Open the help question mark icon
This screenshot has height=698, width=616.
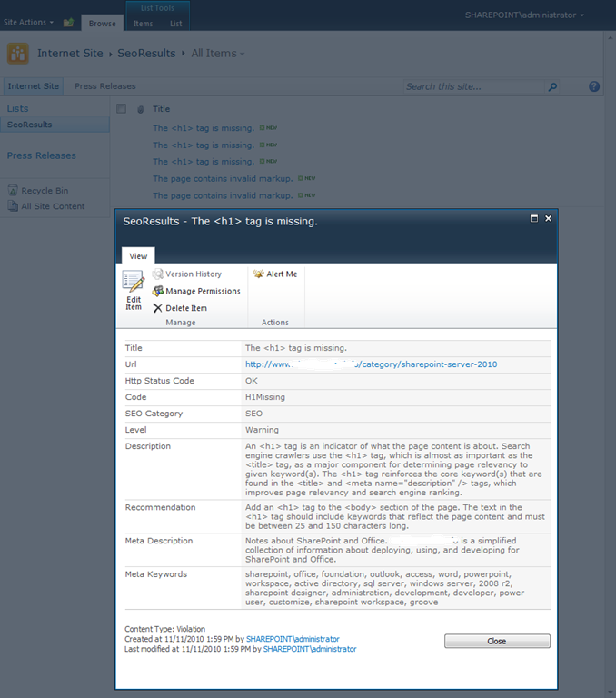point(594,86)
